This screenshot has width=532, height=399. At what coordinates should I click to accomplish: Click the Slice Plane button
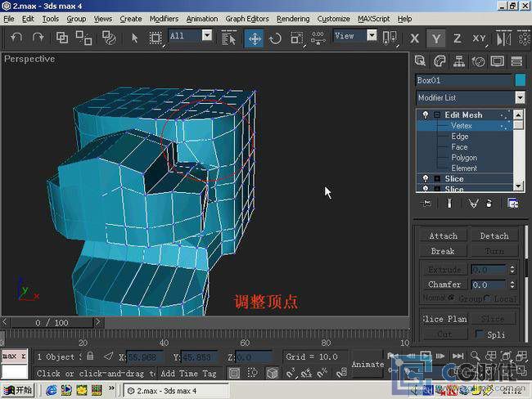pyautogui.click(x=444, y=319)
